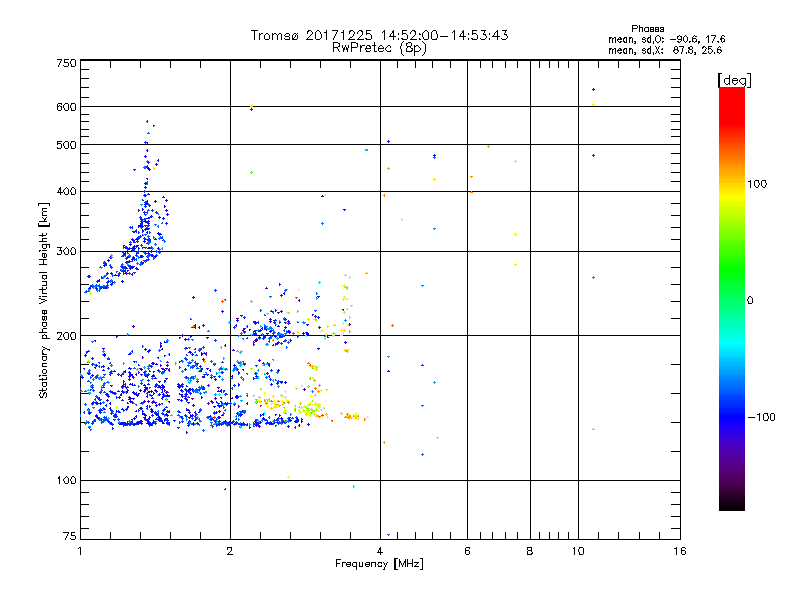This screenshot has width=800, height=600.
Task: Select the 'RwPretec (8p)' subtitle
Action: (x=379, y=48)
